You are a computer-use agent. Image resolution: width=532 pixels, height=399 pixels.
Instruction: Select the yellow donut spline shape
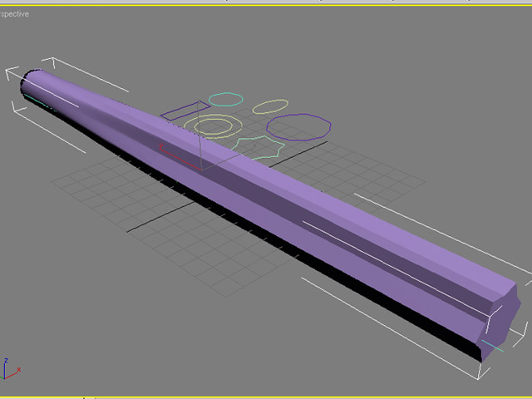pos(213,126)
